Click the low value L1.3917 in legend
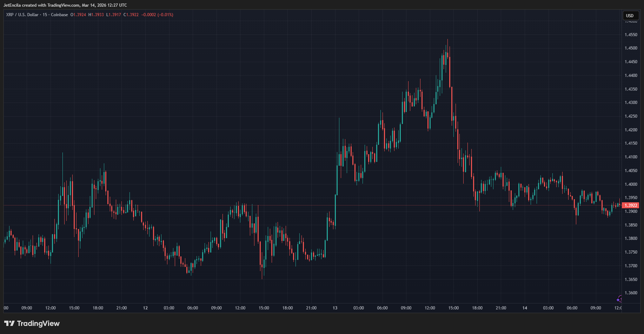 pos(114,15)
